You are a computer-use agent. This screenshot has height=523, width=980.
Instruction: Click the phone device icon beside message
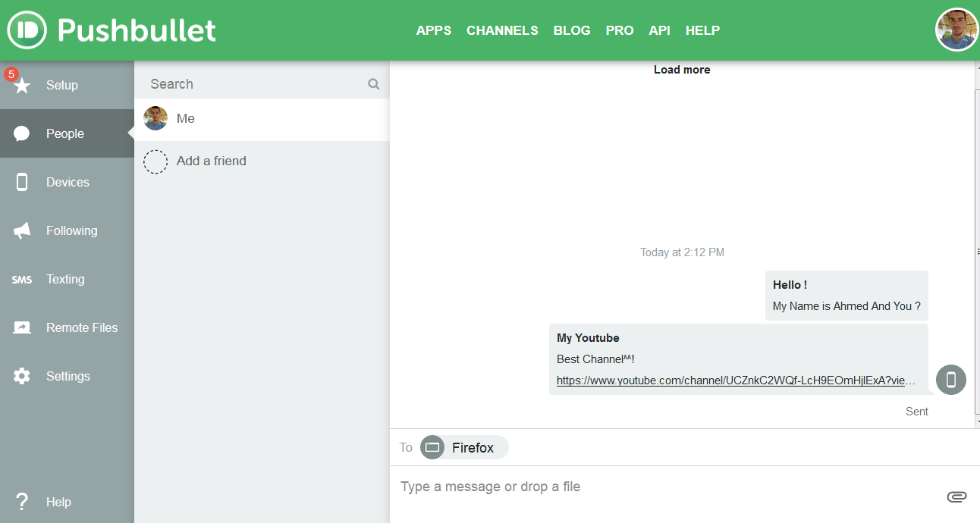[x=951, y=380]
